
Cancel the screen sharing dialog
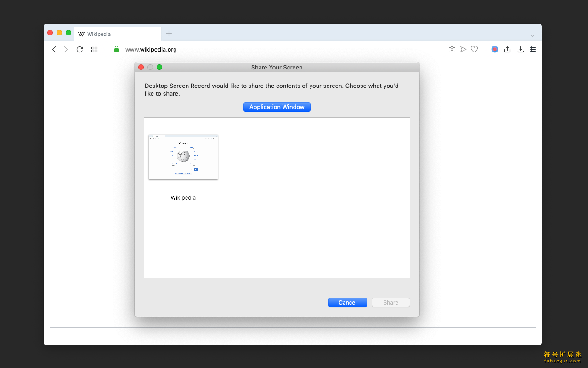point(348,302)
